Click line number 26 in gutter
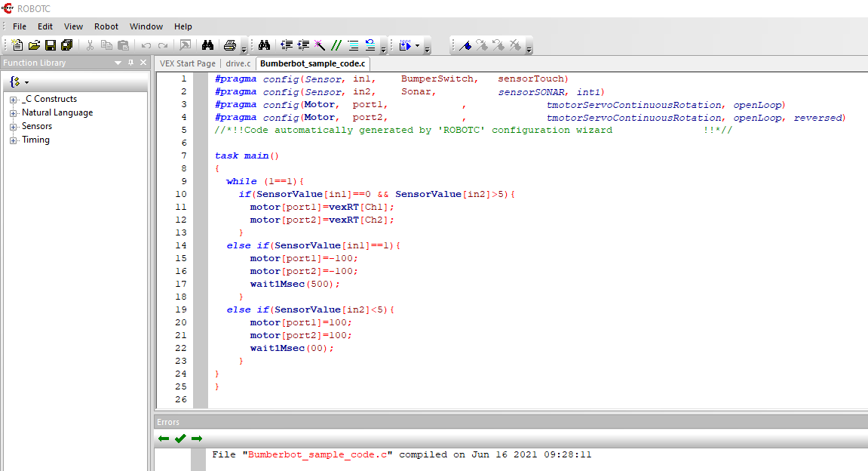This screenshot has height=471, width=868. click(x=181, y=399)
